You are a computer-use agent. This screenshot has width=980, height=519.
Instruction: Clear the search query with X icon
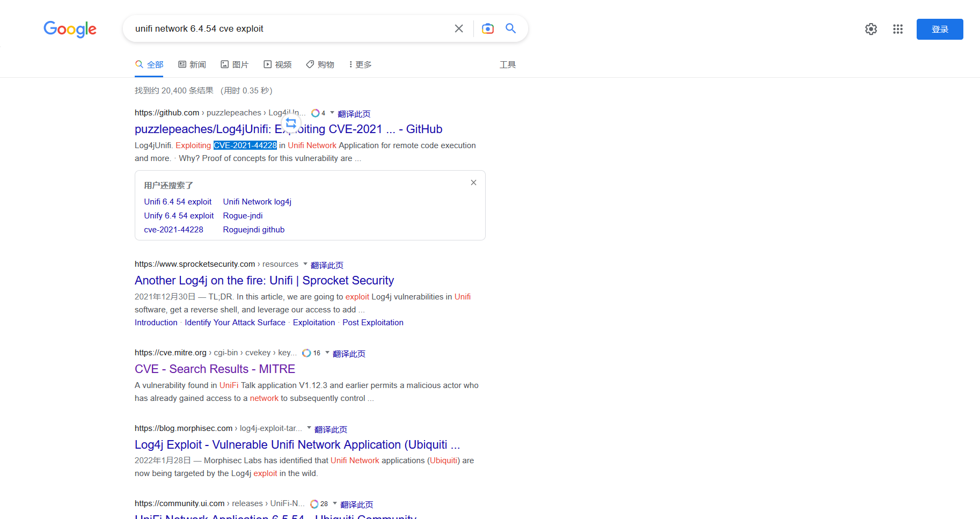coord(459,28)
